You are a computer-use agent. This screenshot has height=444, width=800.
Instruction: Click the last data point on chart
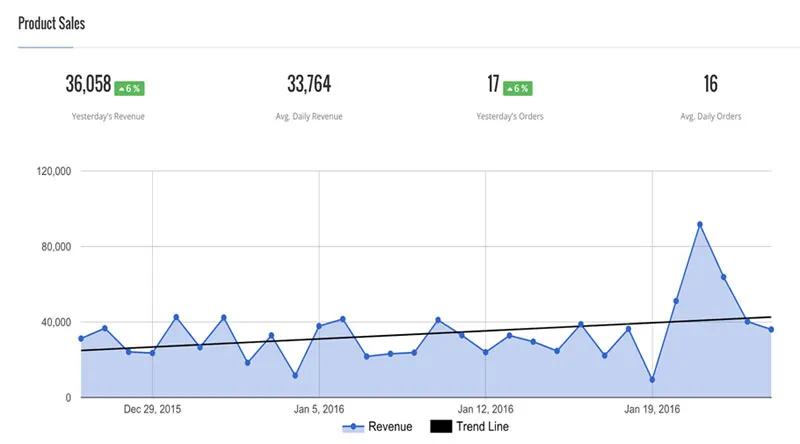[x=771, y=329]
